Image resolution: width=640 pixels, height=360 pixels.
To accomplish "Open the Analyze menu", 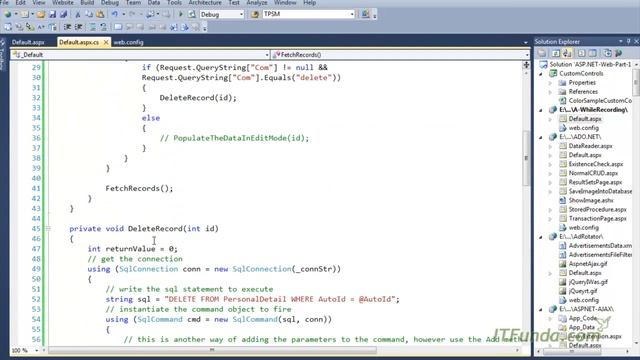I will click(x=257, y=3).
